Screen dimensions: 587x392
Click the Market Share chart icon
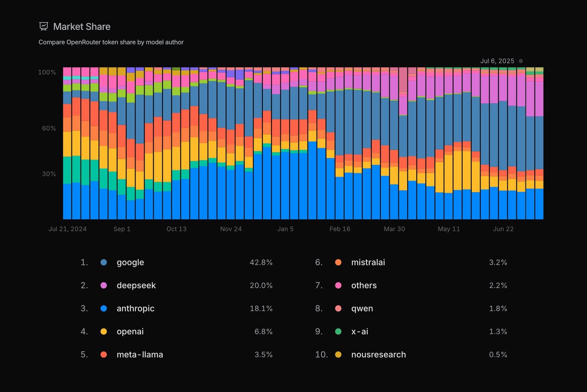pos(44,27)
